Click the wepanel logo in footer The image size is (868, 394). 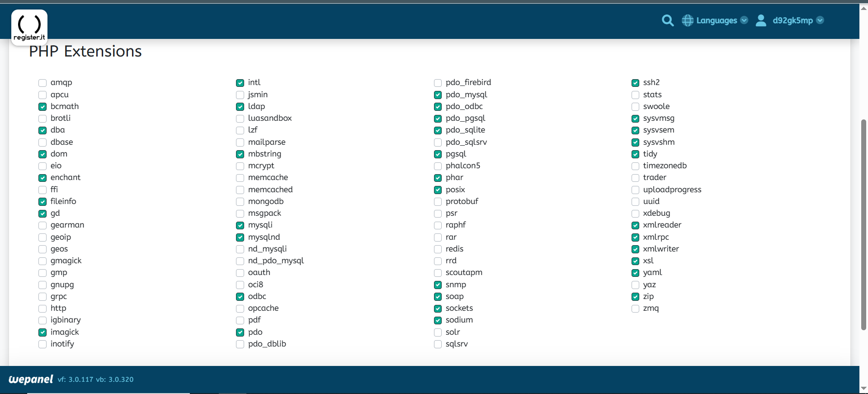31,379
